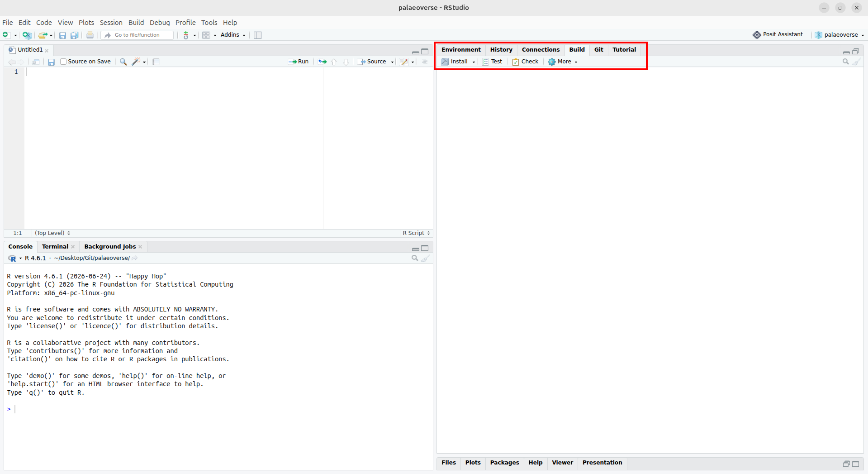Click the Create a Project icon
The height and width of the screenshot is (474, 868).
point(27,35)
